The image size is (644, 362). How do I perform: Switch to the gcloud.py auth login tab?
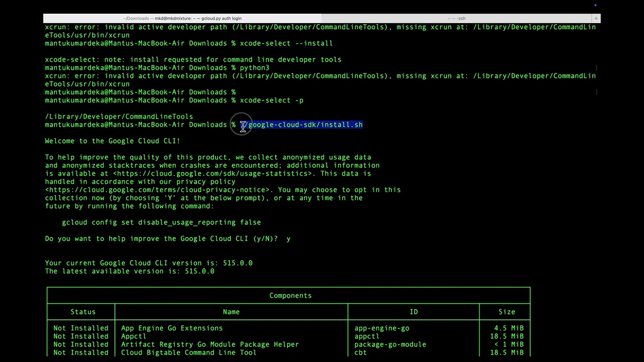coord(183,18)
